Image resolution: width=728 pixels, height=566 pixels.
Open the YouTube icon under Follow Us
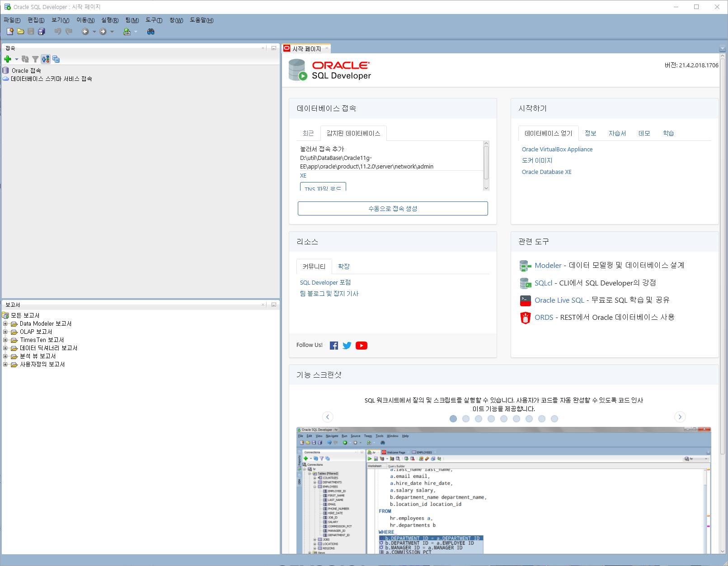tap(362, 346)
